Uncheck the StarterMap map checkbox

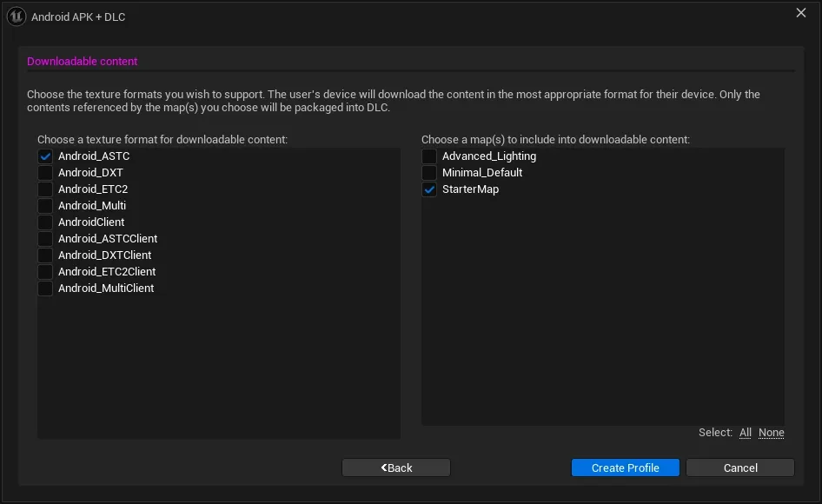point(429,189)
